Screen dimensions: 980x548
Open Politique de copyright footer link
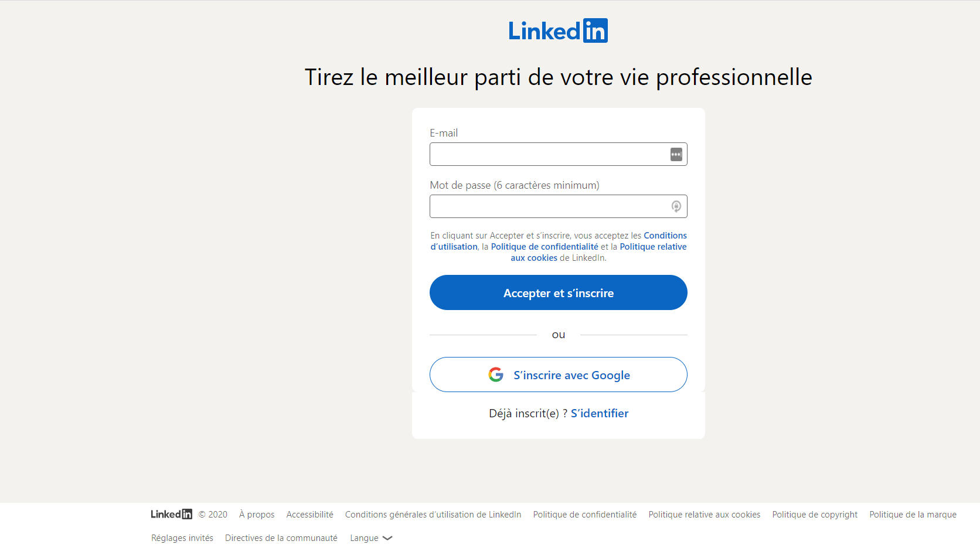coord(814,515)
